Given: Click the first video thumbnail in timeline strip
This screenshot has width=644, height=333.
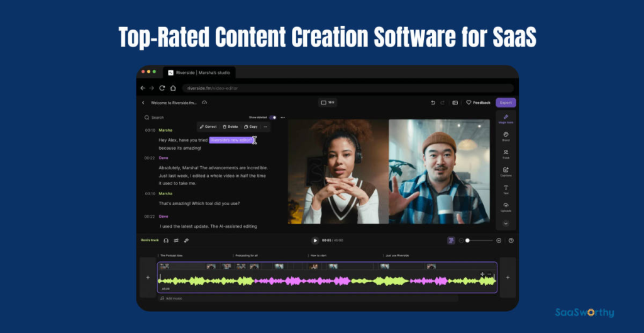Looking at the screenshot, I should pos(164,266).
